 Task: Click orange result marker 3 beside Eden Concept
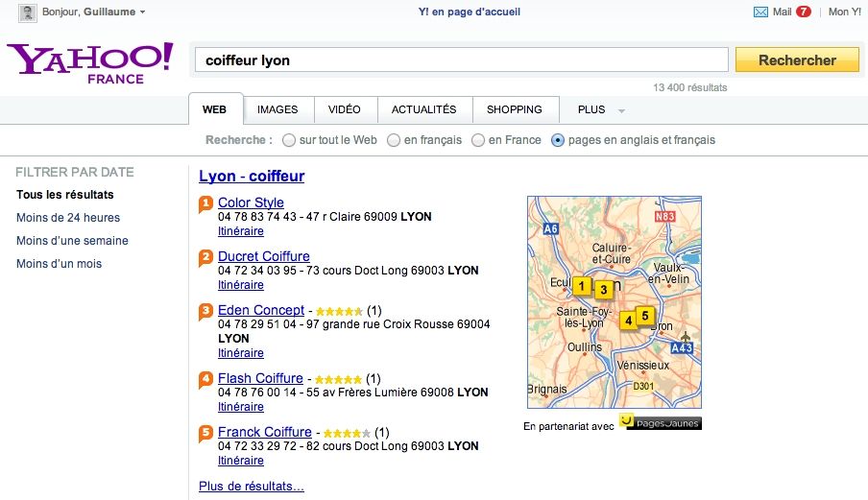pos(205,311)
